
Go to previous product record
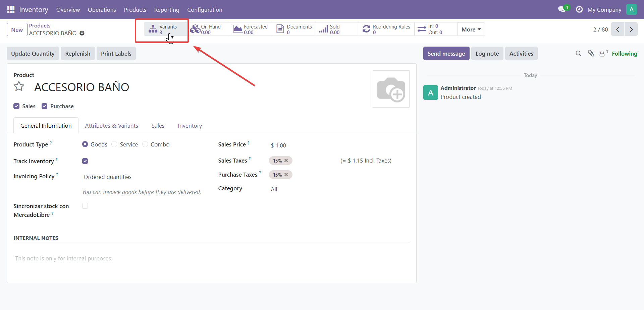618,29
